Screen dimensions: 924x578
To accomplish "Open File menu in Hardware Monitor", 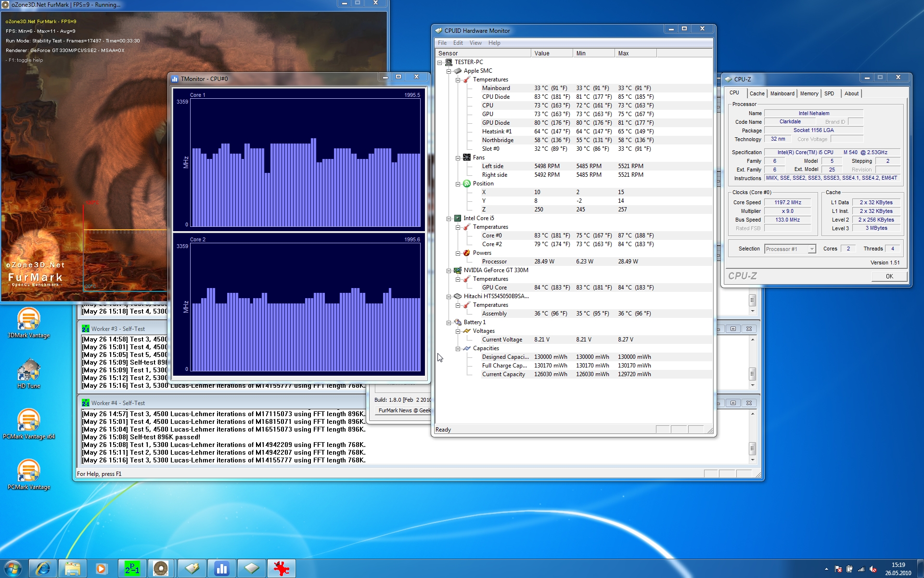I will tap(442, 43).
